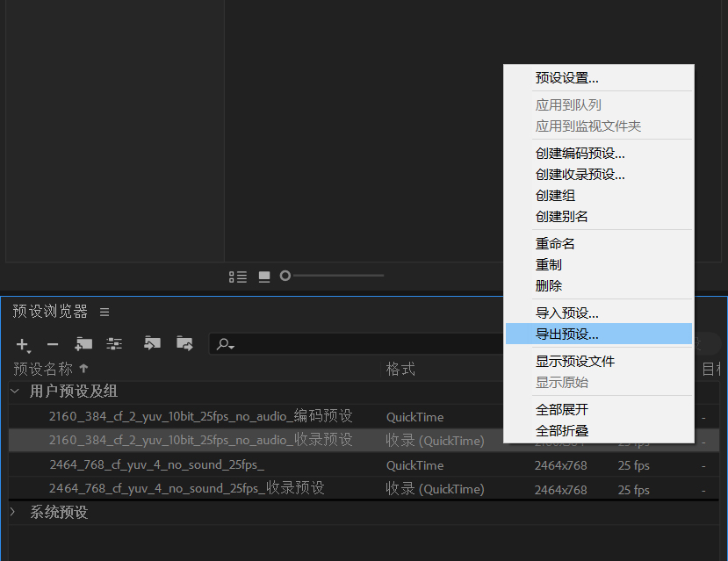Open preset settings sliders icon

[114, 344]
